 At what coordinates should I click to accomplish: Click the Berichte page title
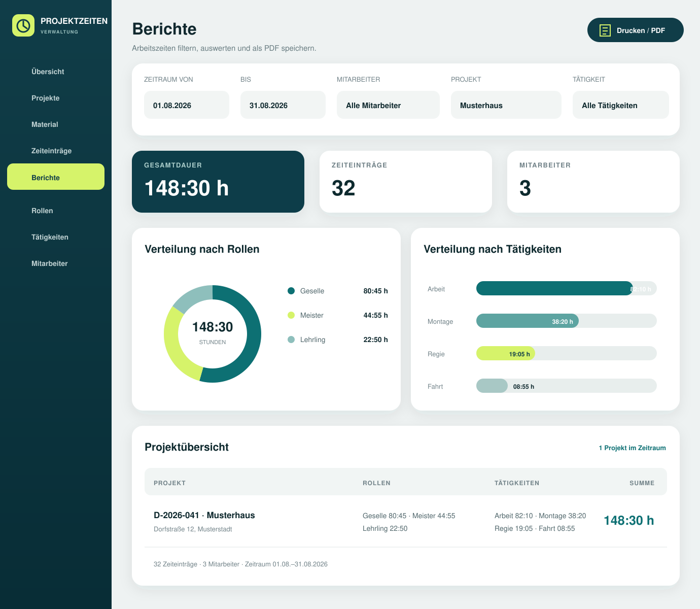164,29
